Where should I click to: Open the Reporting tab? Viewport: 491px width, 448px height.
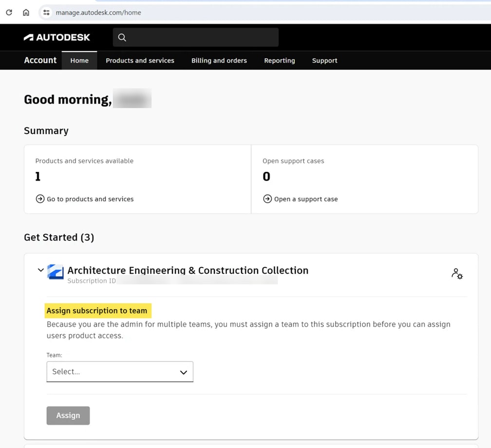point(280,60)
